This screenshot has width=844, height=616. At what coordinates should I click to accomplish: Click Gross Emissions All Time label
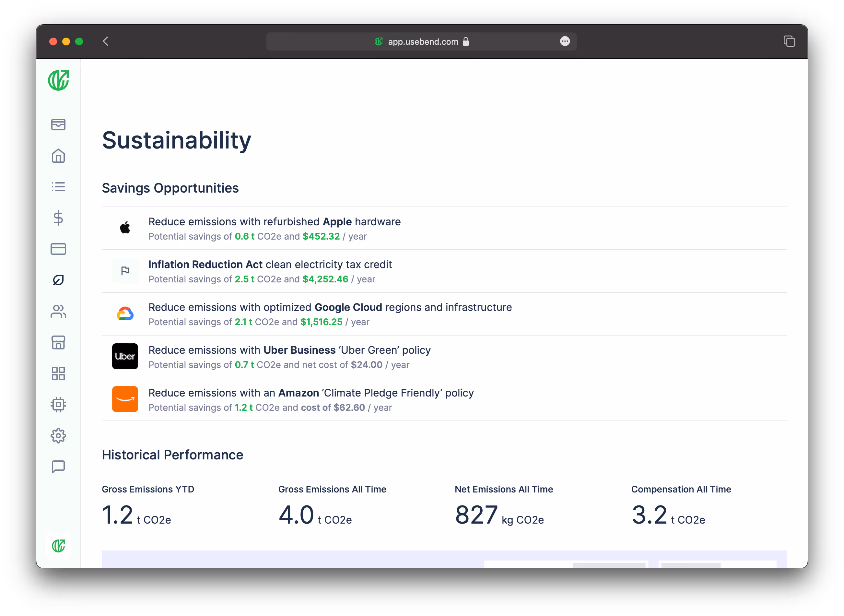332,489
